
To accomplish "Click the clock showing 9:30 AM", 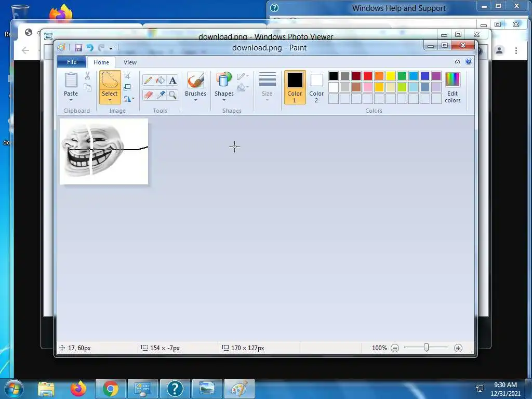I will (x=505, y=385).
